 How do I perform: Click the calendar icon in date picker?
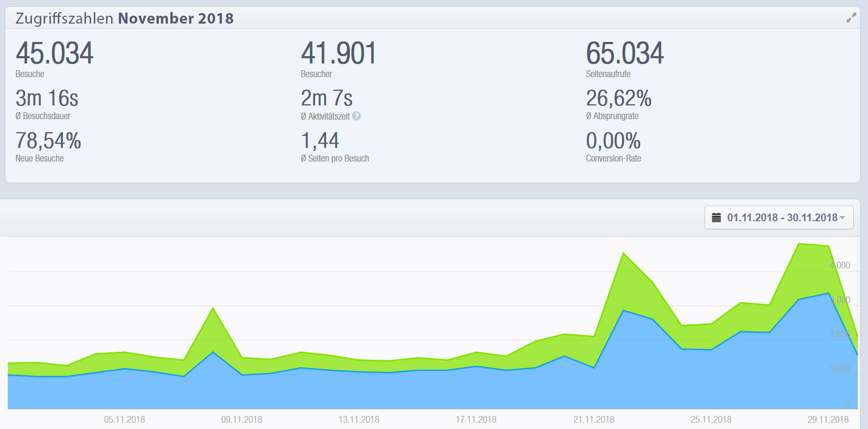click(716, 218)
